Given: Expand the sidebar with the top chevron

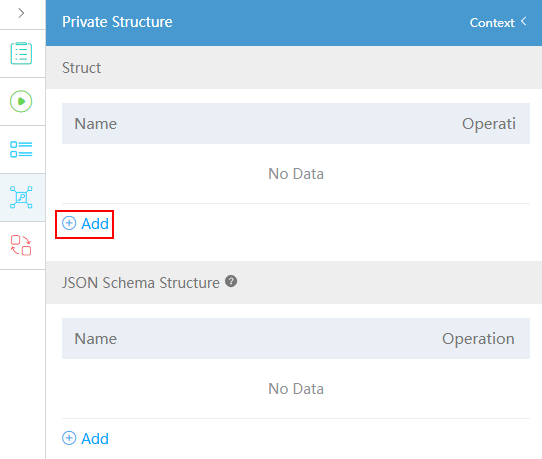Looking at the screenshot, I should (x=21, y=13).
